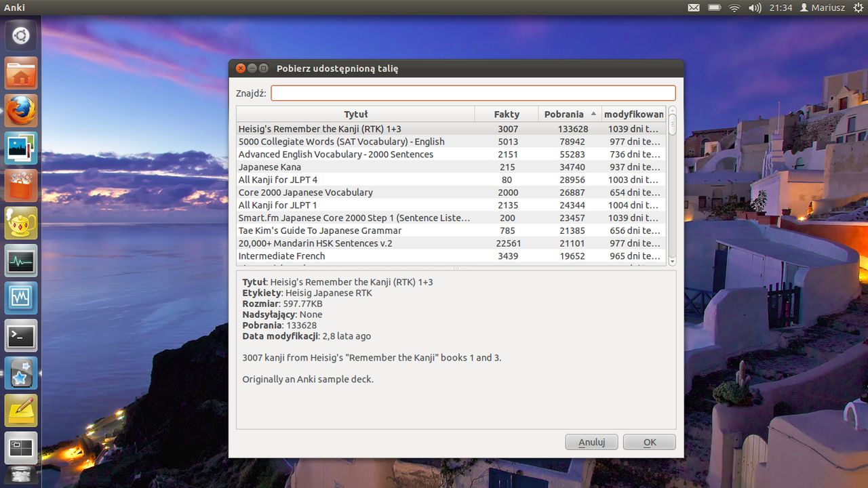Image resolution: width=868 pixels, height=488 pixels.
Task: Select 20,000+ Mandarin HSK Sentences v.2 row
Action: [451, 243]
